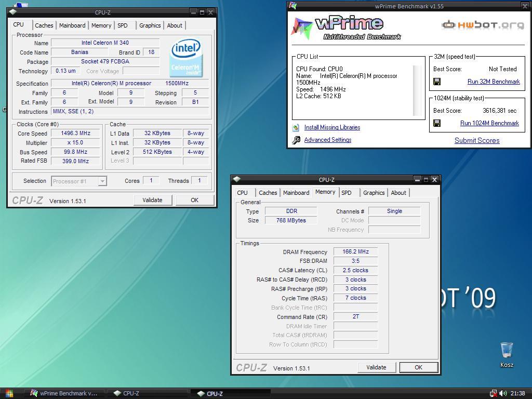Screen dimensions: 532x399
Task: Click the Start button on the taskbar
Action: click(x=9, y=394)
